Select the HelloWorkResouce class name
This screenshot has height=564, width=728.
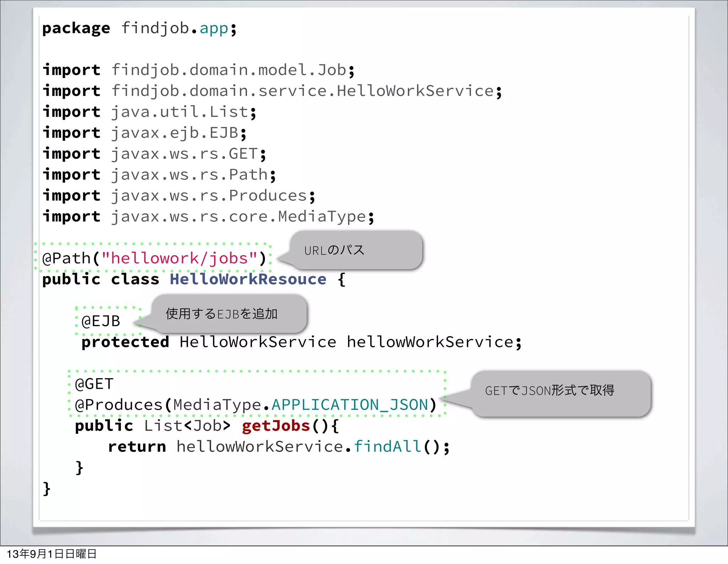[248, 279]
